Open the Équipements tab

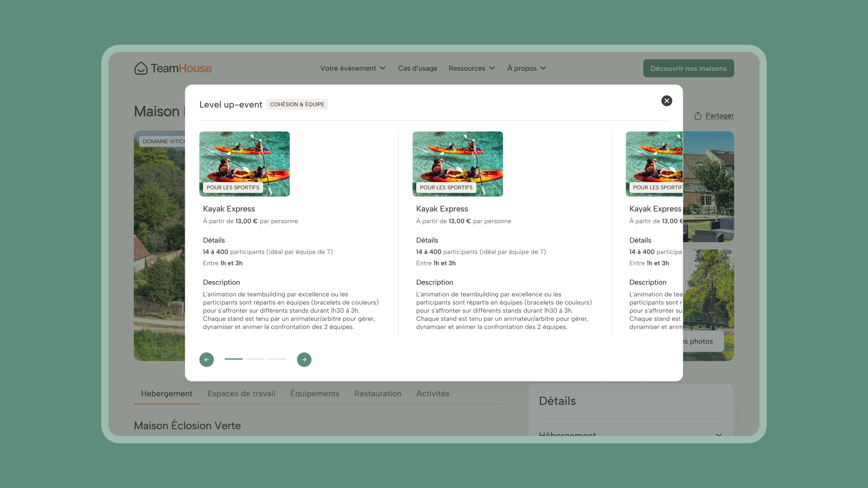pyautogui.click(x=315, y=393)
